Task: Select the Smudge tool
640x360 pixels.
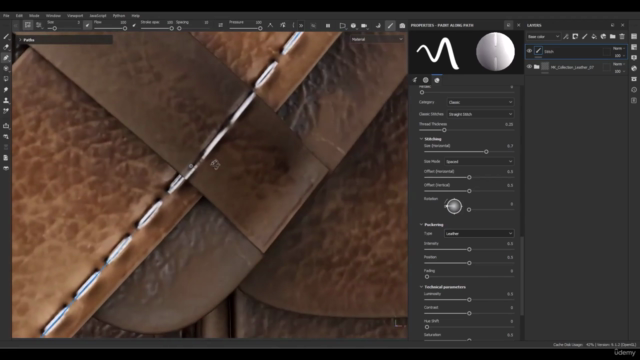Action: pyautogui.click(x=6, y=89)
